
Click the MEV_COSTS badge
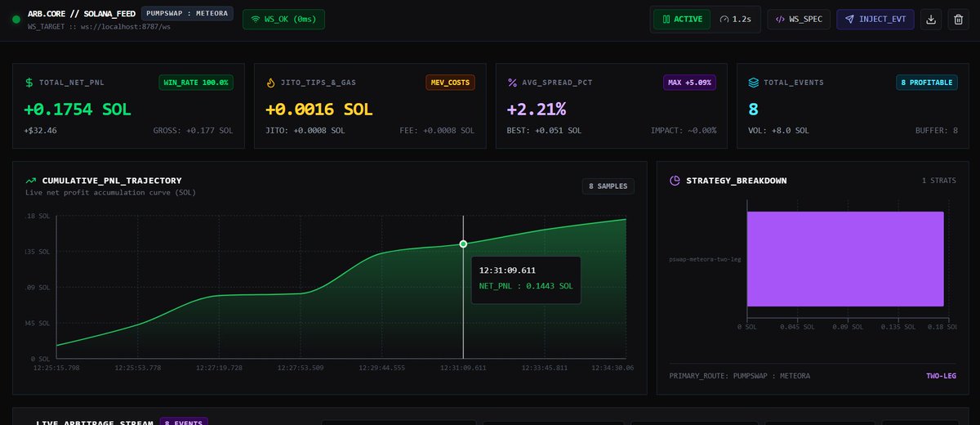point(450,83)
